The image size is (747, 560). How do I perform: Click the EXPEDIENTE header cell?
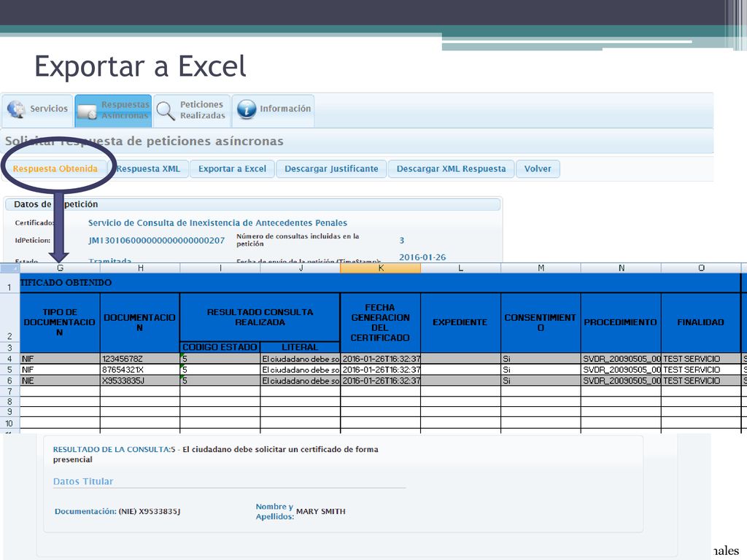point(461,322)
